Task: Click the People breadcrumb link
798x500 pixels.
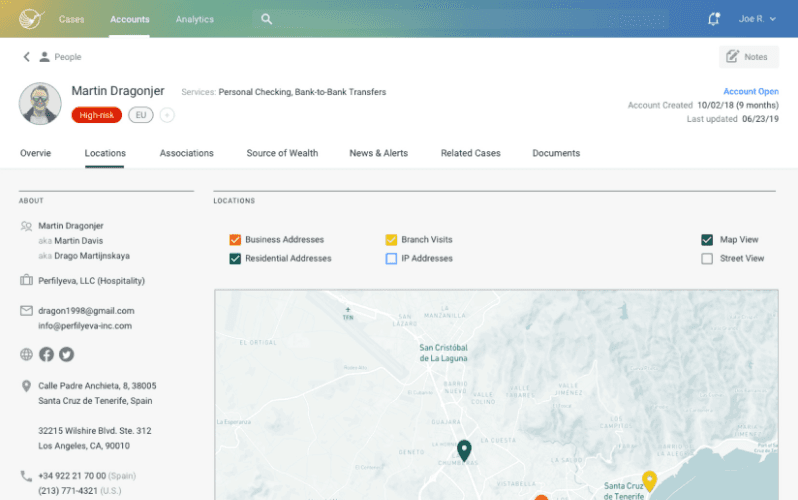Action: (x=68, y=57)
